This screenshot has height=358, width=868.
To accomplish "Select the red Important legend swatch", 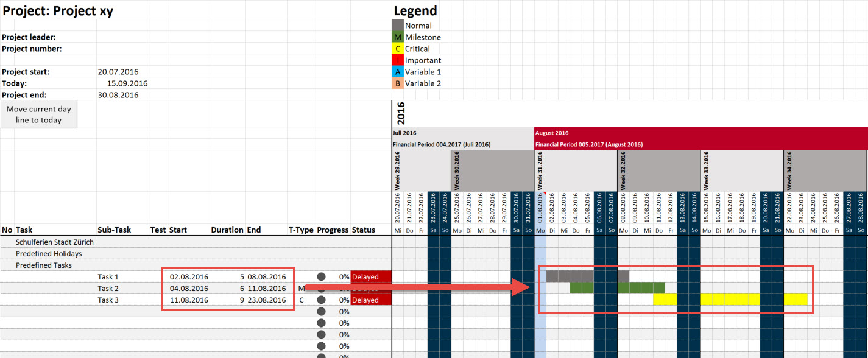I will coord(398,60).
